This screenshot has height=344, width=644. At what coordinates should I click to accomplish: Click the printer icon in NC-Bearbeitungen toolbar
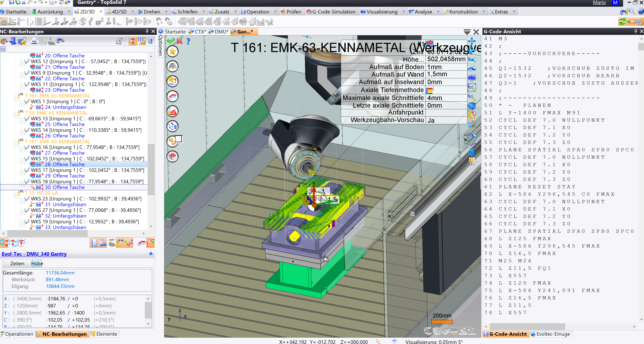(34, 41)
